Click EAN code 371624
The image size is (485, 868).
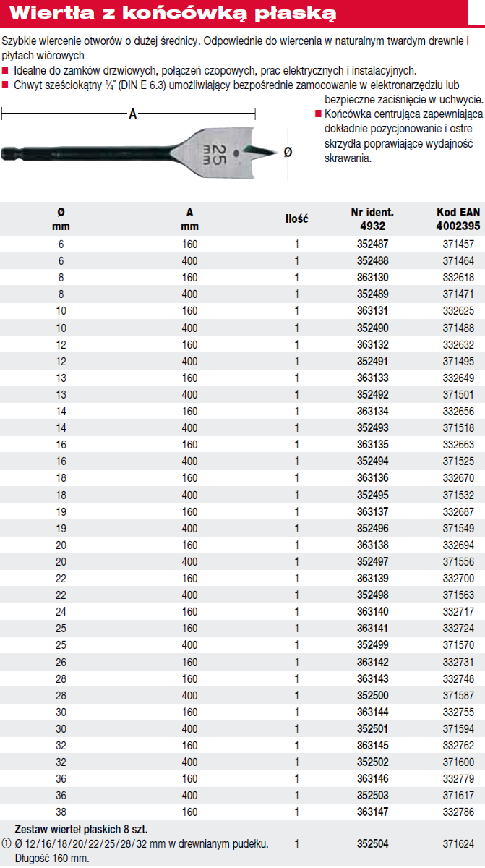(457, 843)
